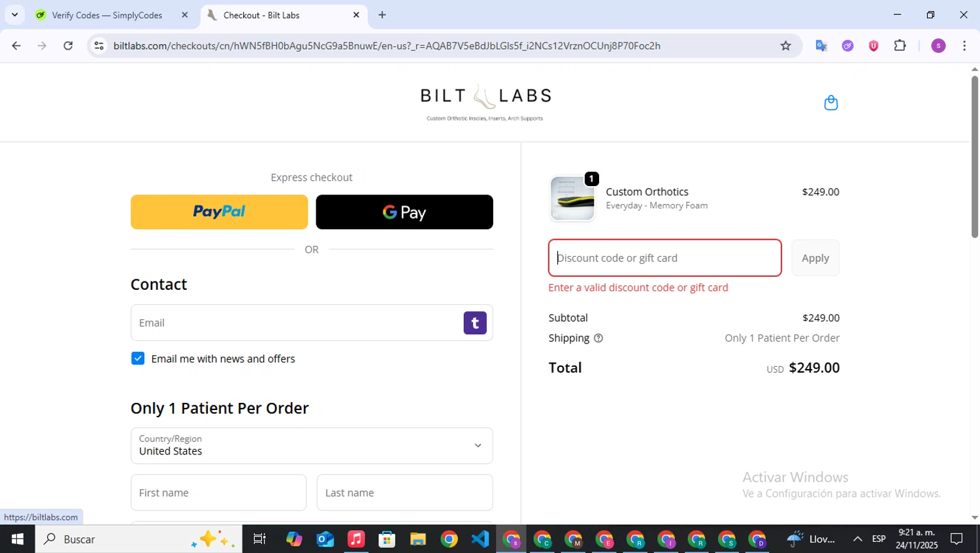
Task: Open the Windows Start menu
Action: (x=18, y=539)
